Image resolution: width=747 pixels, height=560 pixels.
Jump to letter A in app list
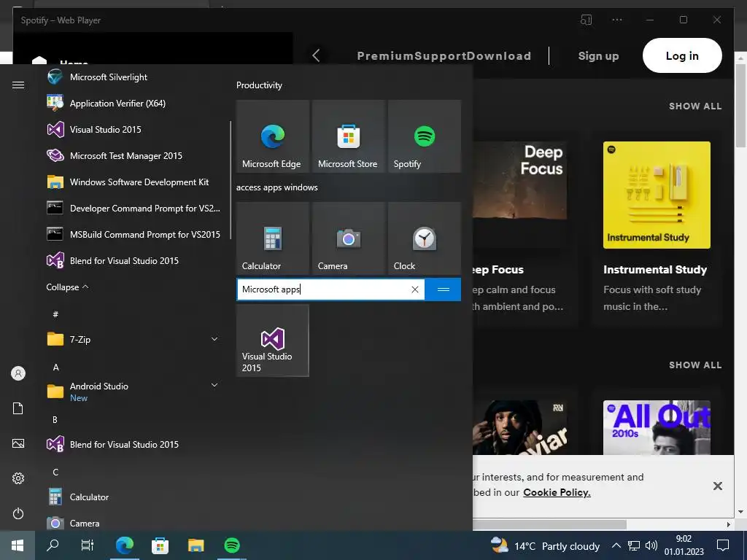(x=55, y=367)
